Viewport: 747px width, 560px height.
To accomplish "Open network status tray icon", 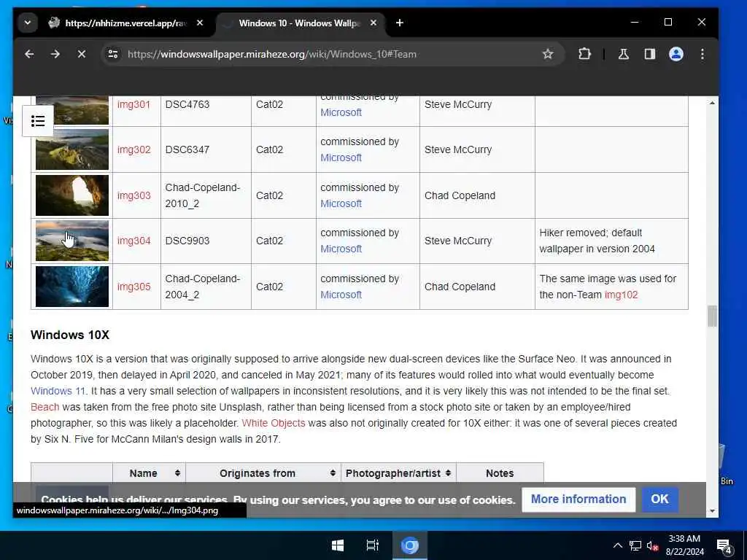I will click(x=635, y=545).
